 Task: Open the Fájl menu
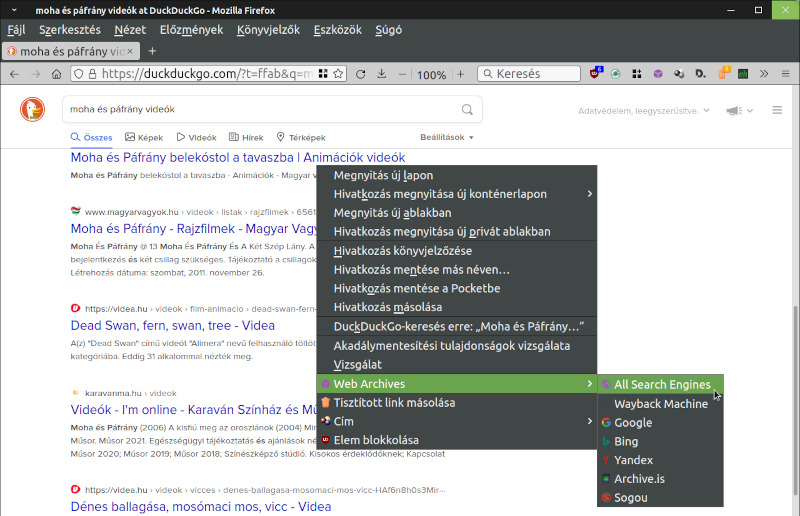(16, 30)
